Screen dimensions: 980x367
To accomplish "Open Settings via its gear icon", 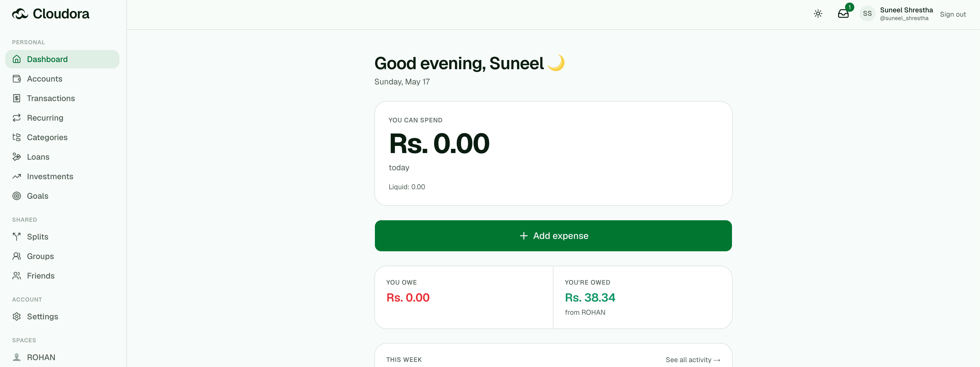I will pos(17,316).
